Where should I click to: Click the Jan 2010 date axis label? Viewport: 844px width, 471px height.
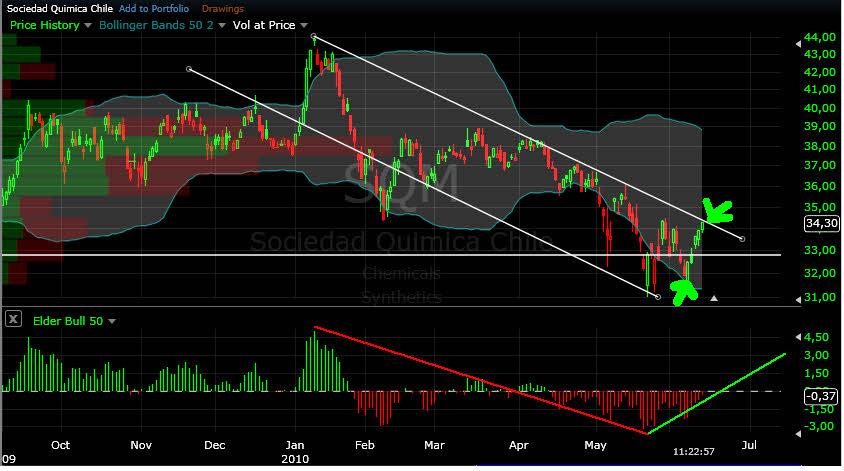(x=295, y=452)
